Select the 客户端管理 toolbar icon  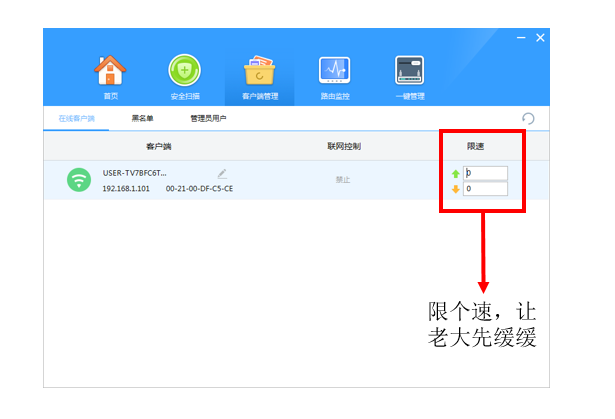260,72
